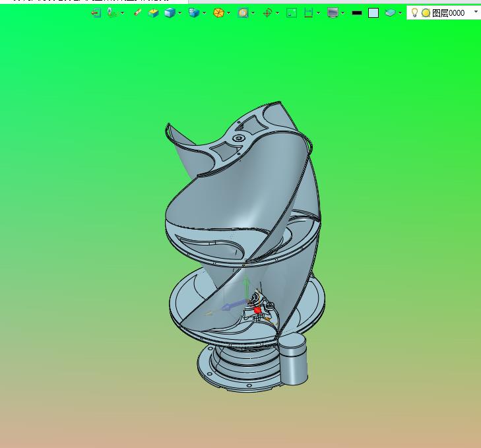This screenshot has height=448, width=481.
Task: Click the magnifier zoom view icon
Action: pos(243,13)
